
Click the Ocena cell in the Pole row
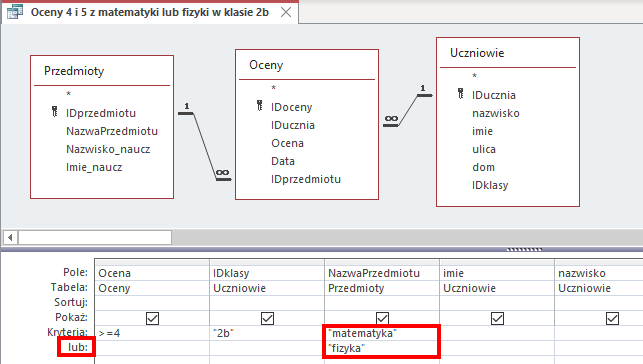point(152,273)
